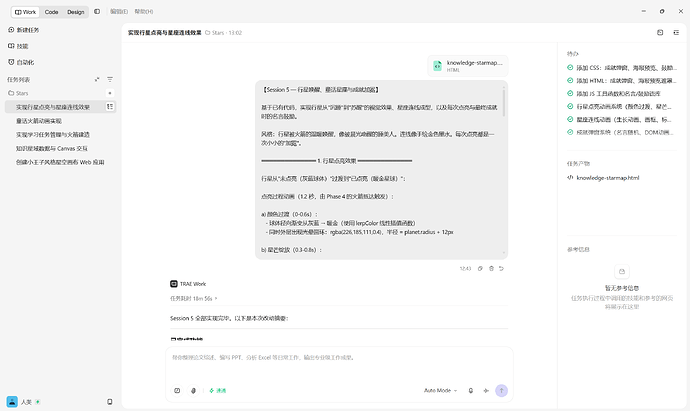
Task: Click the TRAE Work logo icon
Action: tap(174, 284)
